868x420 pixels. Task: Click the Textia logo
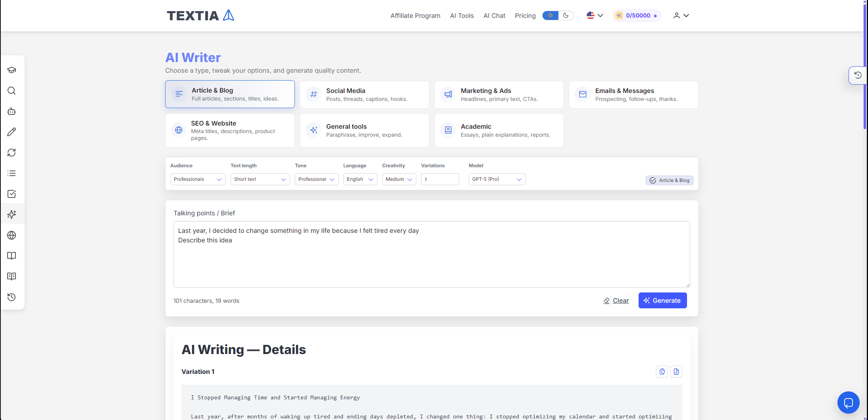click(200, 15)
